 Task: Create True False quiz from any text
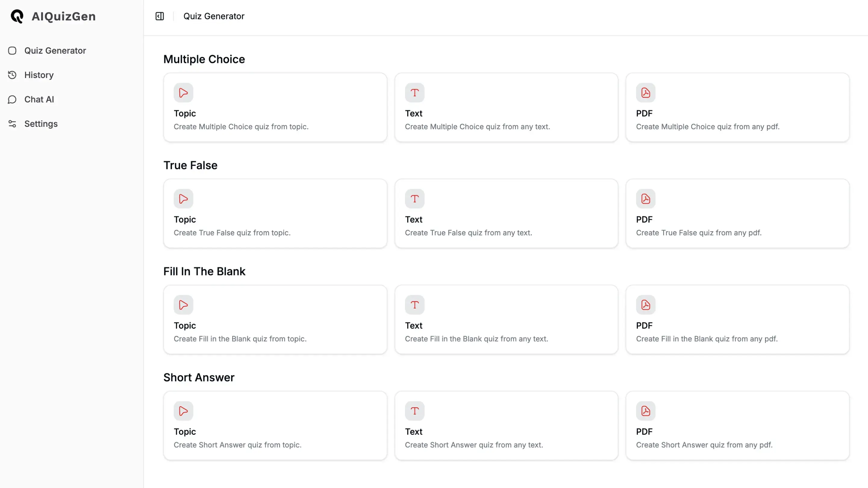click(x=506, y=214)
